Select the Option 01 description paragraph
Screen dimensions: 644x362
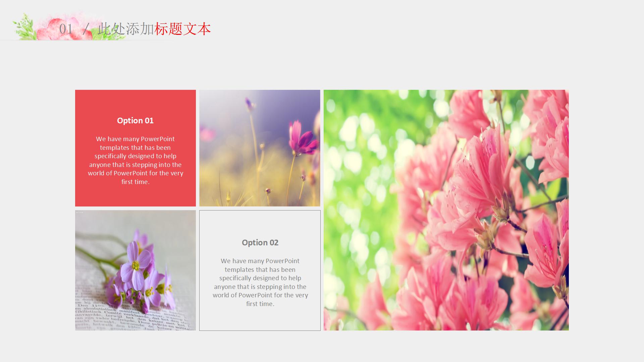point(135,160)
